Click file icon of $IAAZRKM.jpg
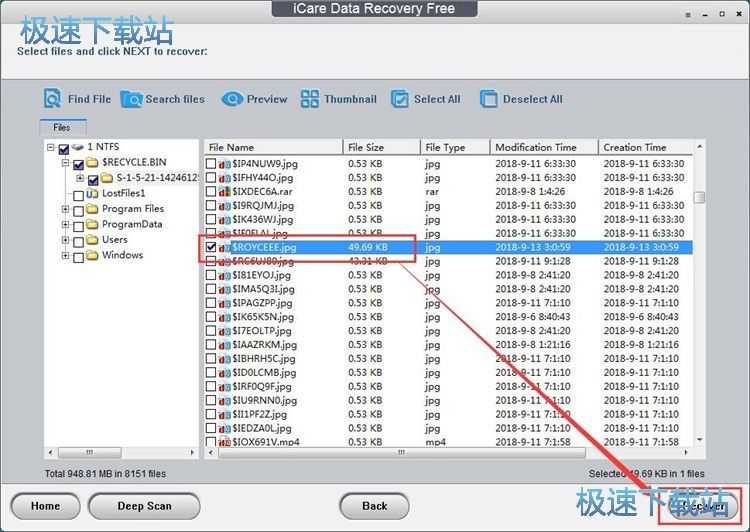Screen dimensions: 750x532 [x=224, y=344]
